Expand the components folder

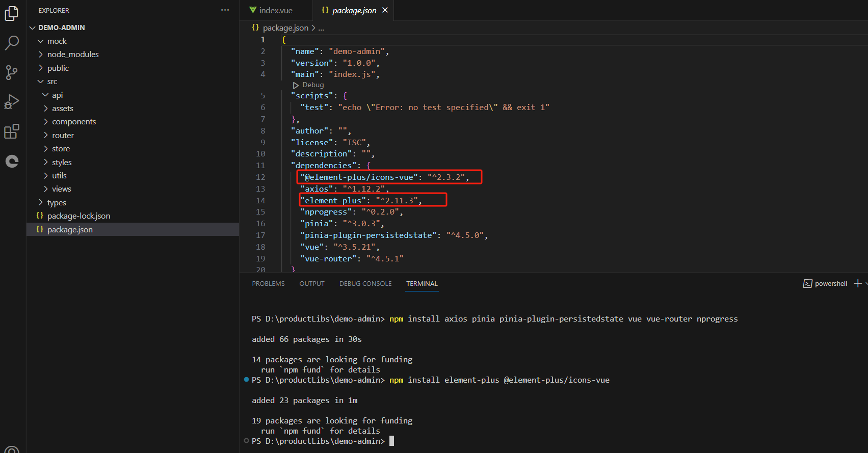click(x=45, y=121)
